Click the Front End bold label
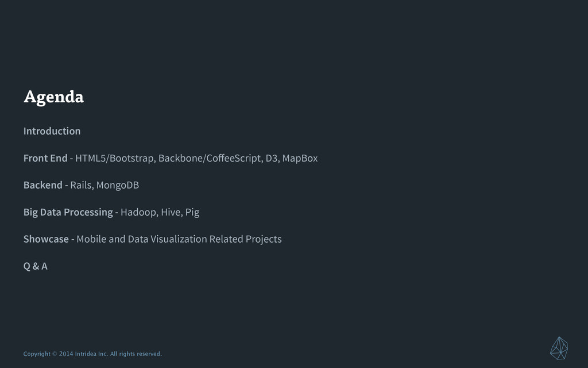 pyautogui.click(x=45, y=158)
